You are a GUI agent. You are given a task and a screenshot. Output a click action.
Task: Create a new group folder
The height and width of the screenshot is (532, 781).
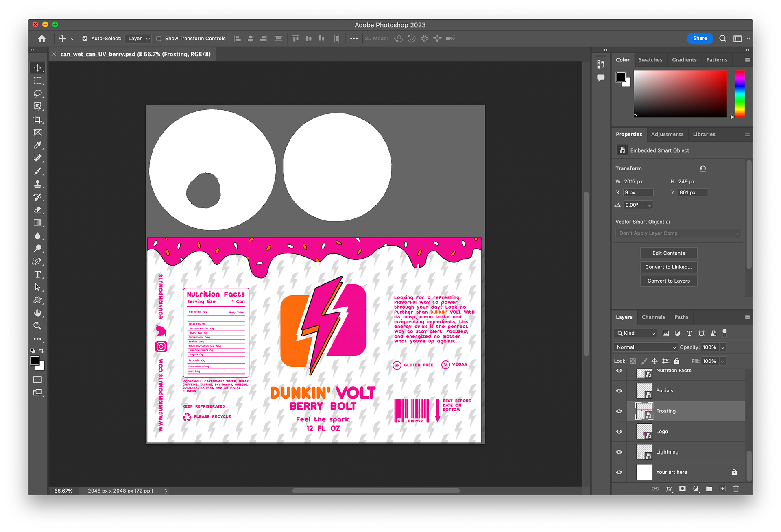(709, 488)
